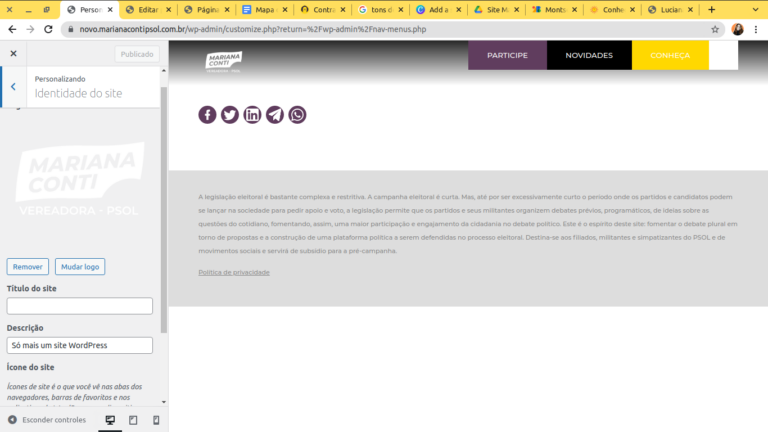Viewport: 768px width, 432px height.
Task: Click the Mariana Conti header logo
Action: tap(224, 62)
